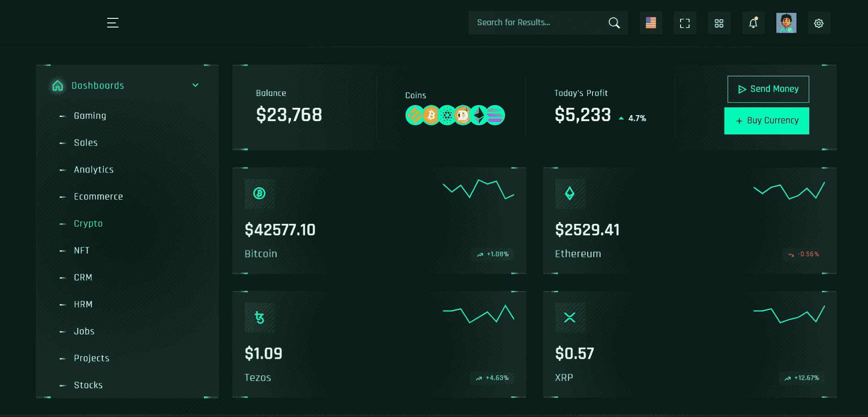Click the Ethereum card icon
868x417 pixels.
[x=570, y=194]
